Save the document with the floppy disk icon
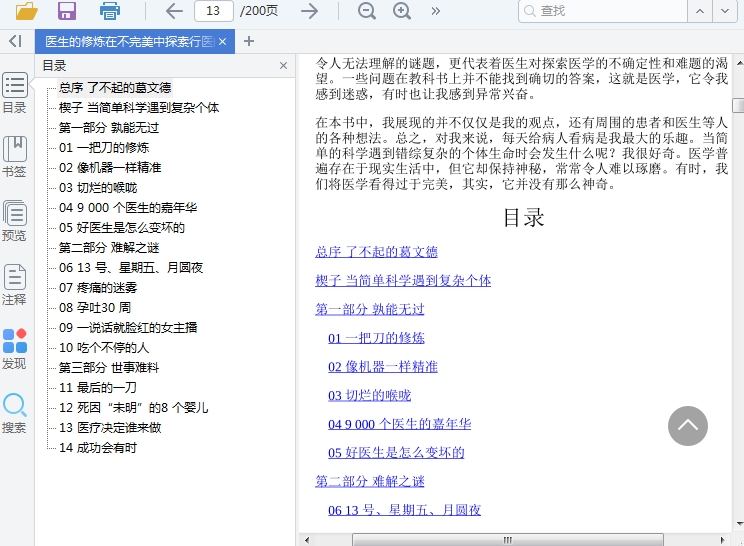Image resolution: width=744 pixels, height=546 pixels. coord(67,10)
